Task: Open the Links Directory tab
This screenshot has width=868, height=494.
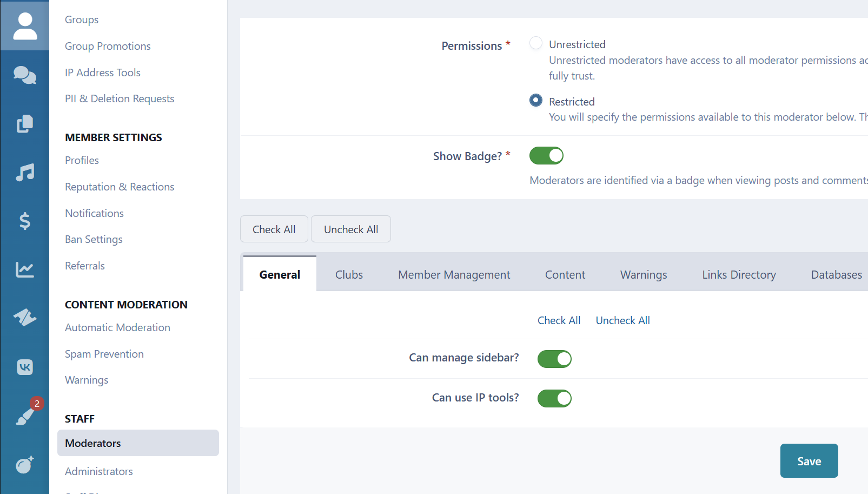Action: pyautogui.click(x=739, y=275)
